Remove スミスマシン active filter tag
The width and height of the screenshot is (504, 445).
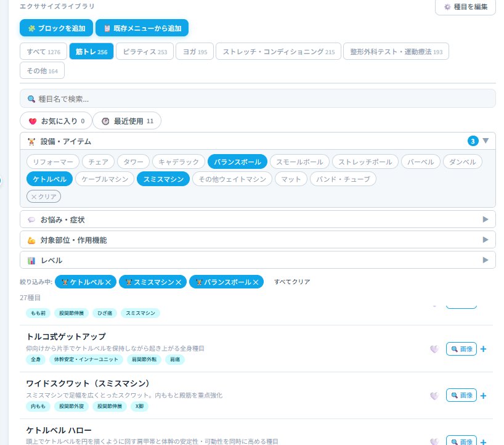click(x=179, y=282)
